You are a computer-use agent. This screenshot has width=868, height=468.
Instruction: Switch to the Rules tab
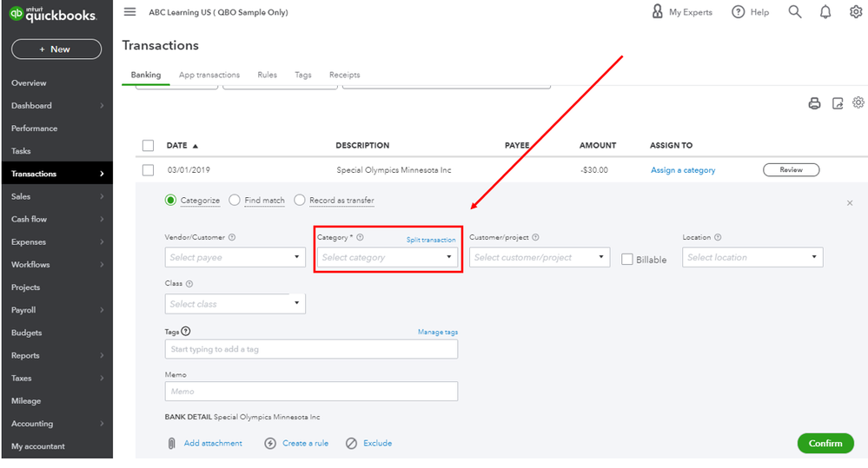(x=267, y=75)
